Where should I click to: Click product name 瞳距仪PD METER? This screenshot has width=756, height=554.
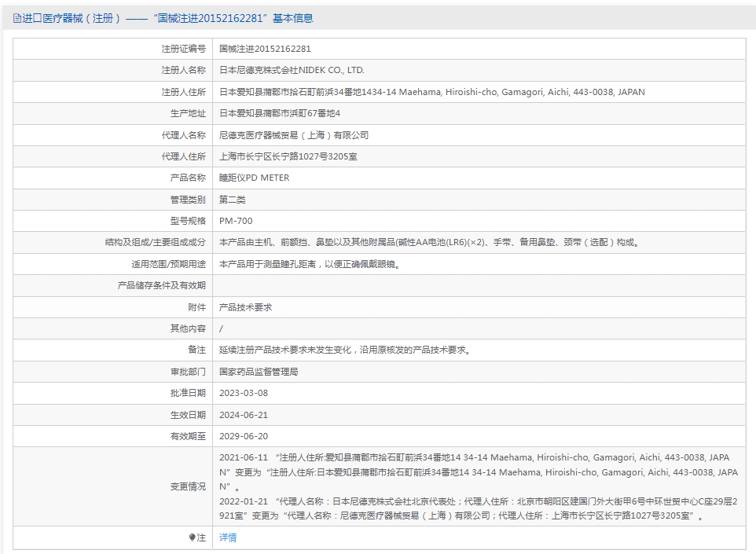click(254, 178)
